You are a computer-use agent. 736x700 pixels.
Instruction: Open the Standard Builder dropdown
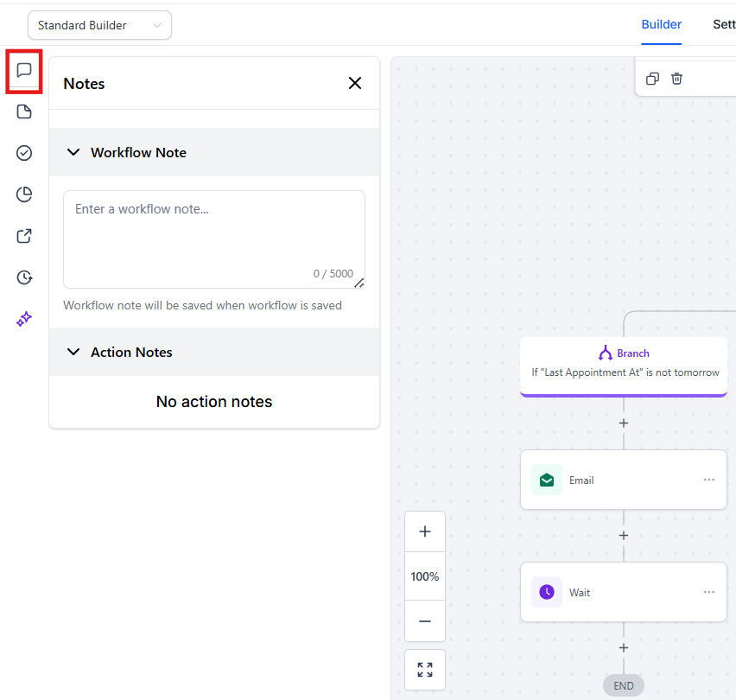tap(99, 25)
